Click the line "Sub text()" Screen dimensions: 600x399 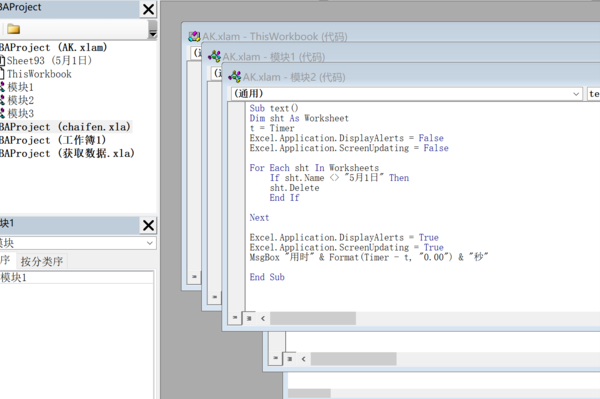[x=274, y=108]
